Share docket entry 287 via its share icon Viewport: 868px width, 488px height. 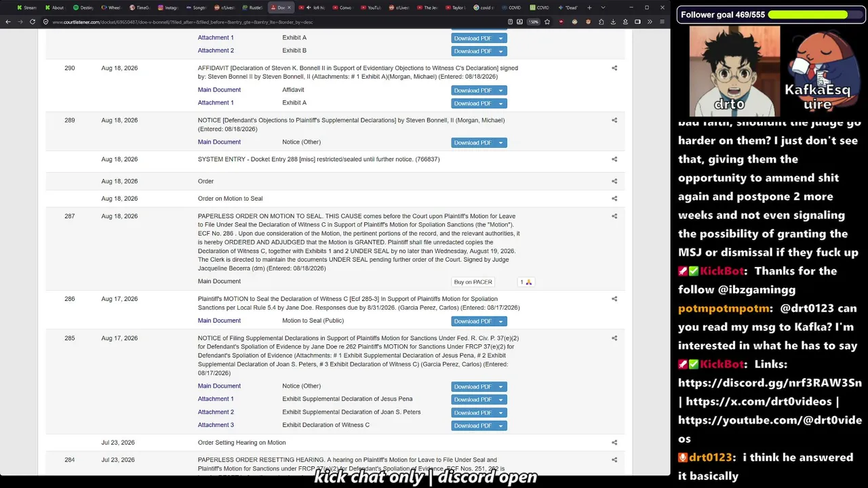tap(614, 216)
